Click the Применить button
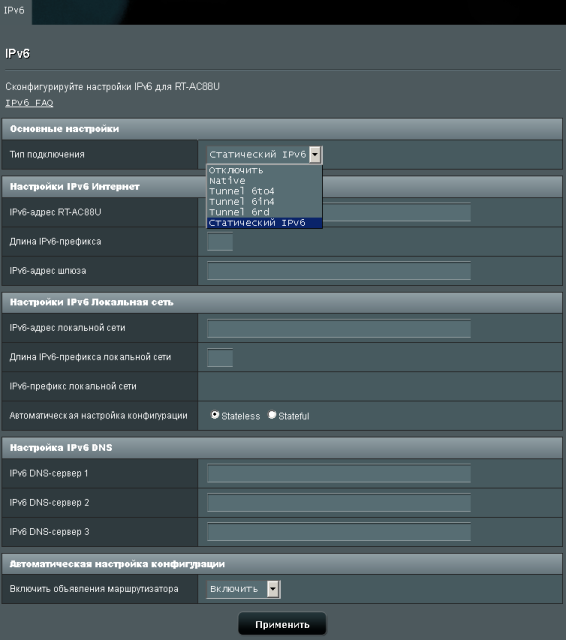566x640 pixels. tap(282, 624)
